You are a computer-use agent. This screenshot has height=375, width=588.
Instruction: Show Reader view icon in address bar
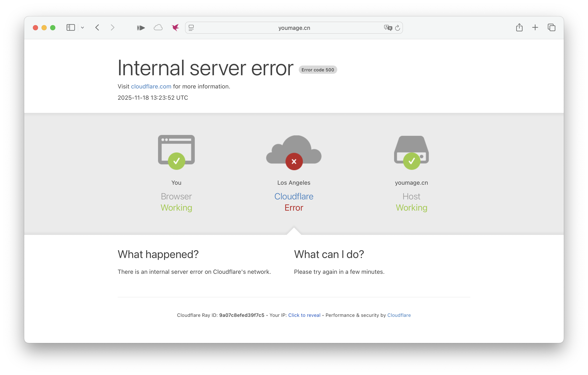tap(191, 28)
